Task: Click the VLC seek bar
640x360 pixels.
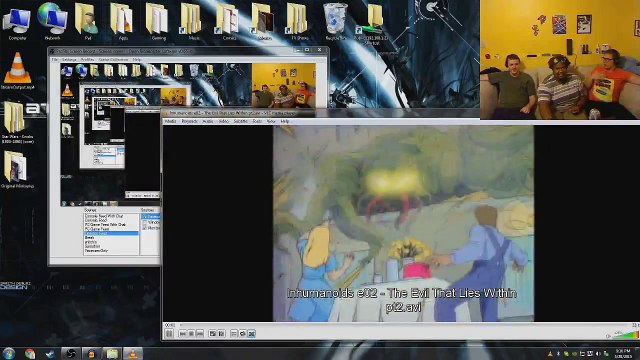Action: click(x=404, y=325)
